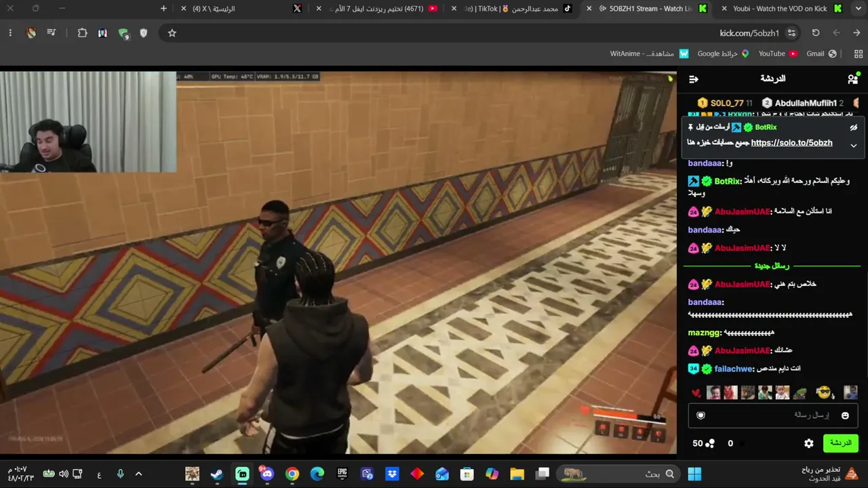Show hidden system tray icons
868x488 pixels.
tap(139, 474)
